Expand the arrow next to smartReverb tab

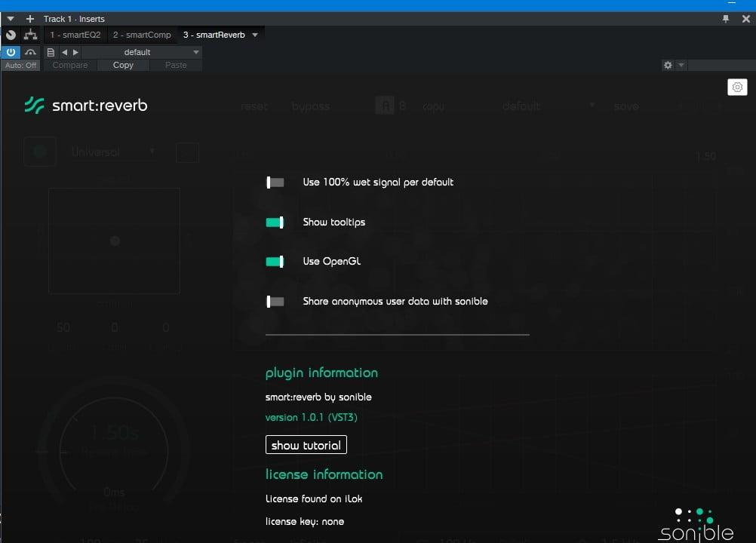coord(255,35)
